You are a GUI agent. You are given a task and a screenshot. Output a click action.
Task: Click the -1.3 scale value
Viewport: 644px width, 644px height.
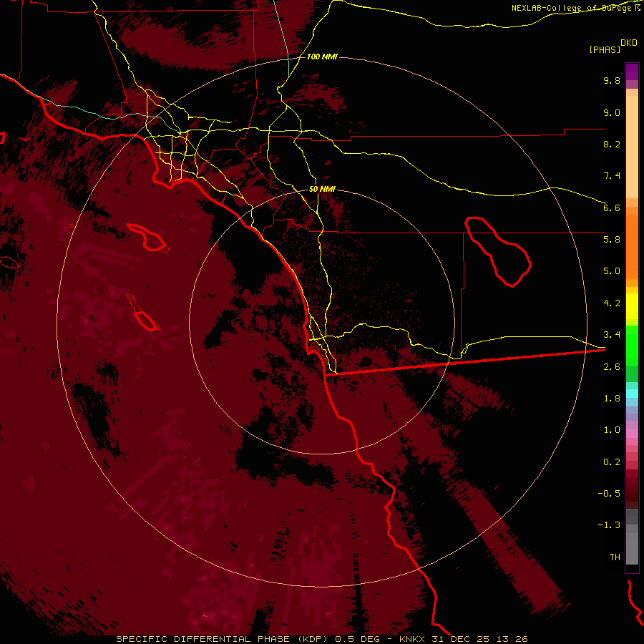pyautogui.click(x=609, y=525)
